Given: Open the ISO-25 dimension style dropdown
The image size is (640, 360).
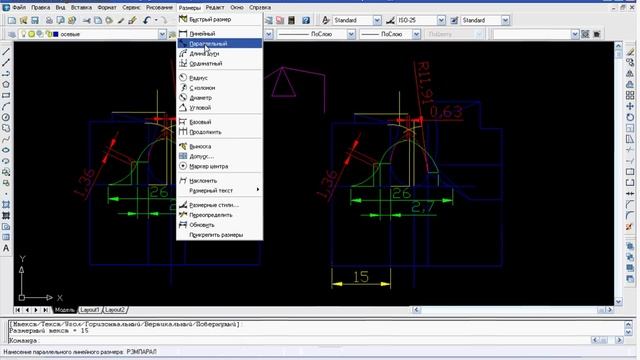Looking at the screenshot, I should tap(441, 20).
